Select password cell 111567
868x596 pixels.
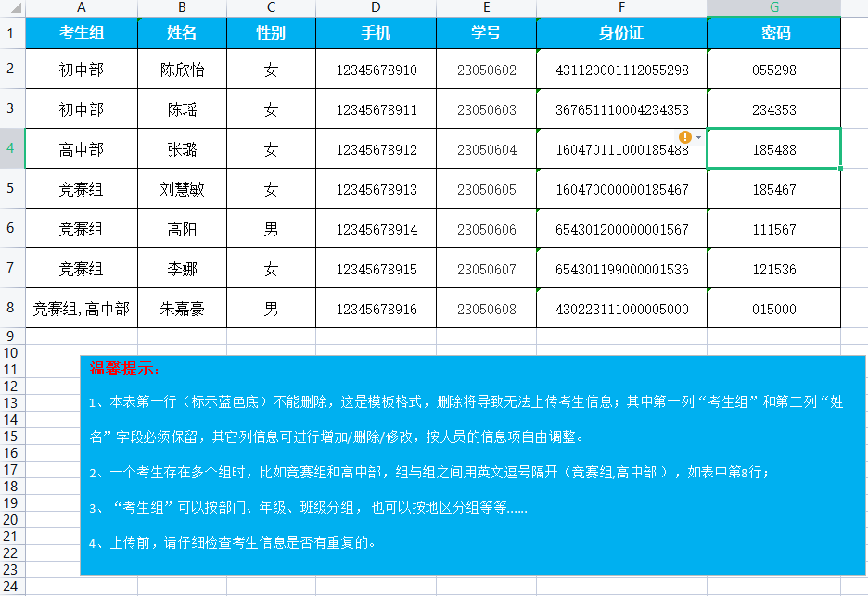coord(774,229)
